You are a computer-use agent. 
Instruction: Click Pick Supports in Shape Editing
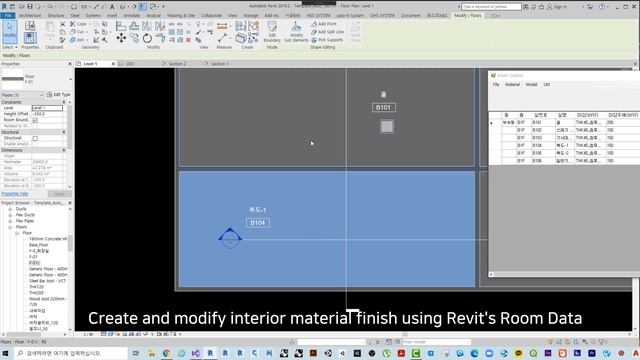(327, 40)
